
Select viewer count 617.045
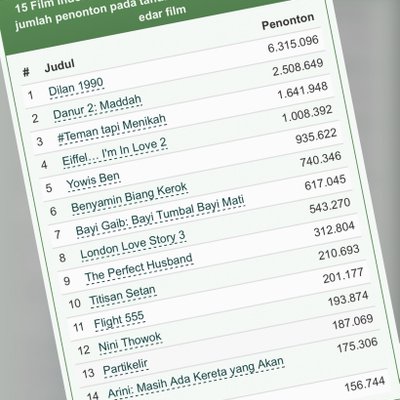(x=325, y=183)
